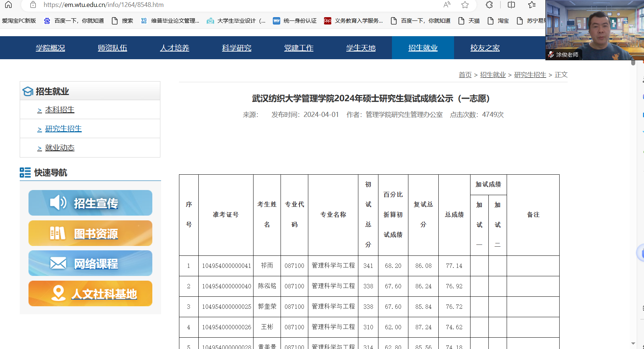The image size is (644, 349).
Task: Open the 义务教育入学服务 bookmark
Action: [x=354, y=21]
